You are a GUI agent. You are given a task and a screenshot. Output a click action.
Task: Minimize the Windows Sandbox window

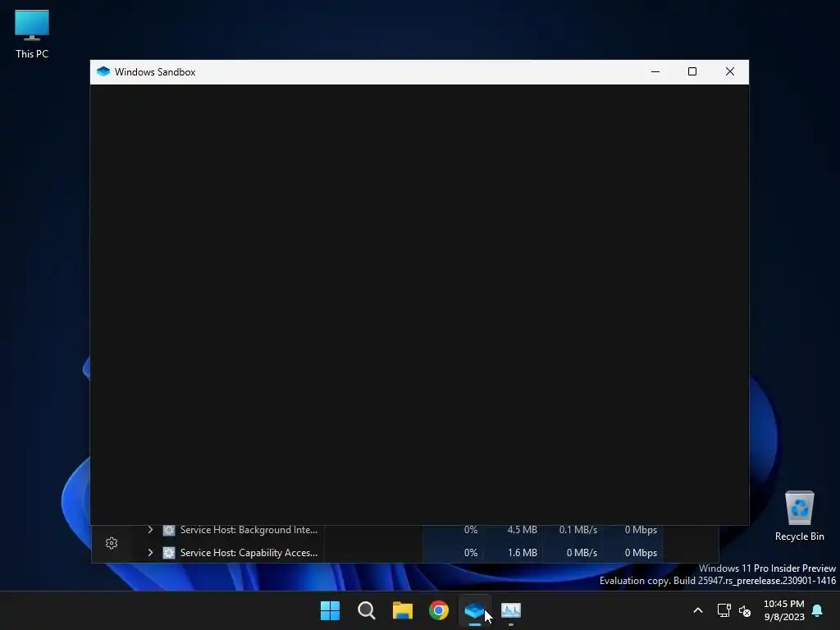[x=655, y=72]
